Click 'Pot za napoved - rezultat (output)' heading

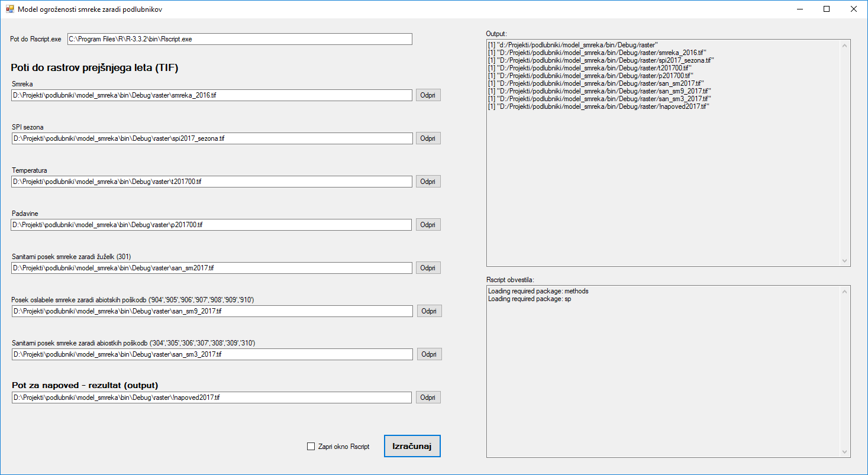(x=85, y=385)
